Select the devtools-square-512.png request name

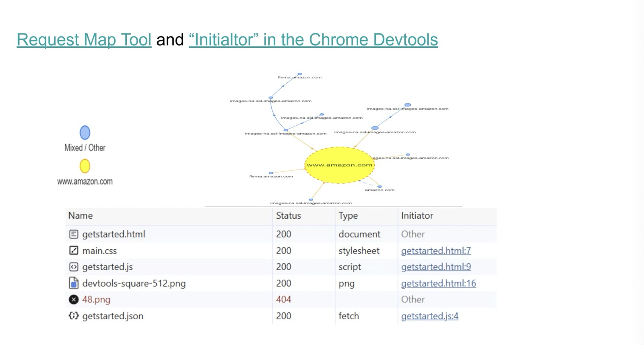pyautogui.click(x=134, y=283)
